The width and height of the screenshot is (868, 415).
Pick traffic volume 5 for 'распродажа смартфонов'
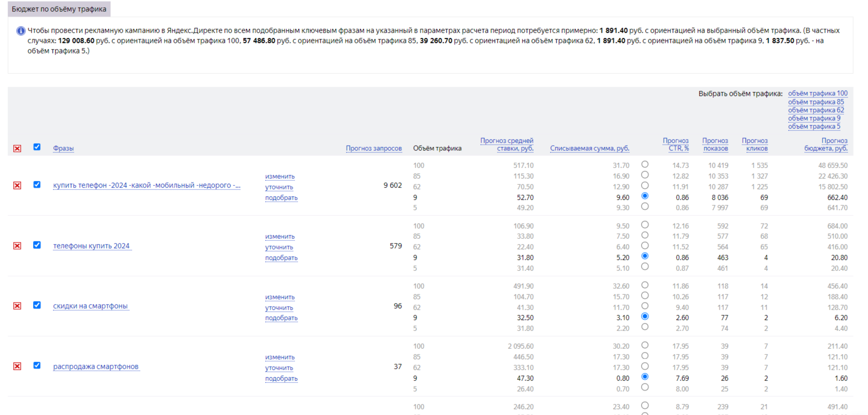pyautogui.click(x=645, y=388)
